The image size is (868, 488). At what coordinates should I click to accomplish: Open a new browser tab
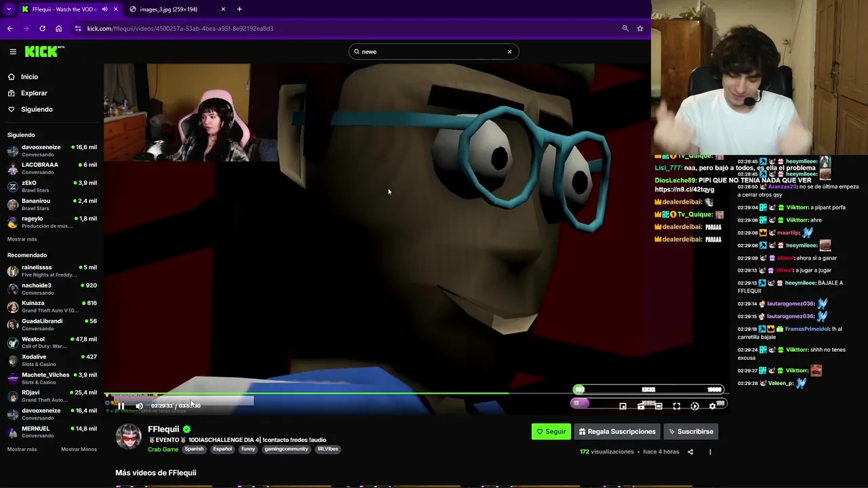[239, 9]
